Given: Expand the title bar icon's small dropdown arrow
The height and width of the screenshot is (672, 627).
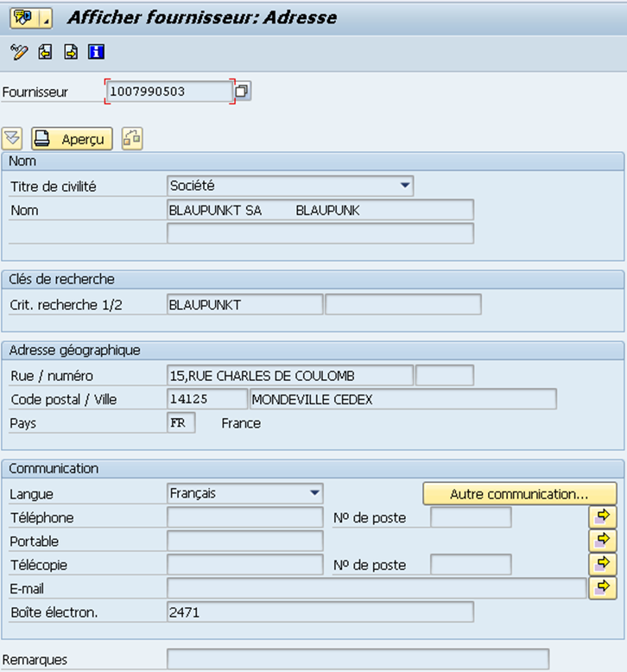Looking at the screenshot, I should tap(46, 18).
